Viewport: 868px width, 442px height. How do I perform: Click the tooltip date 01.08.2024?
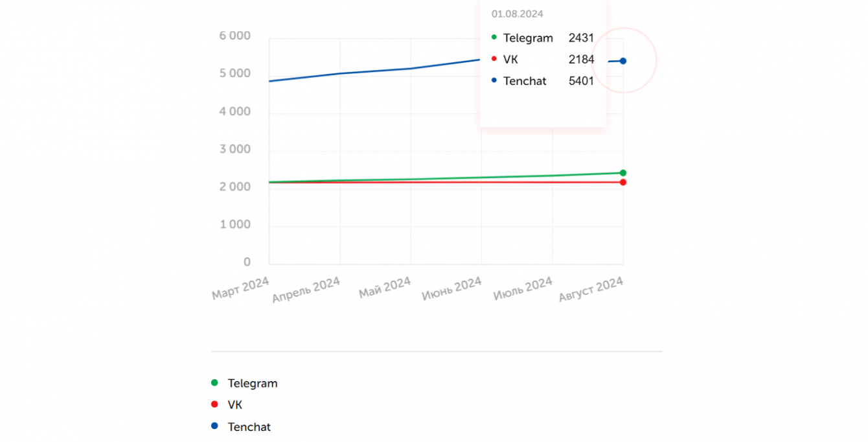517,14
